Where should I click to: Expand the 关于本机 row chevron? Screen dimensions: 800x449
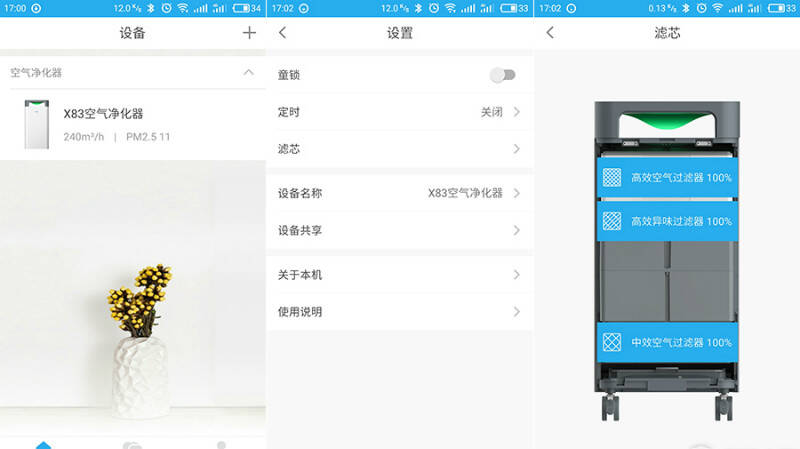(516, 275)
